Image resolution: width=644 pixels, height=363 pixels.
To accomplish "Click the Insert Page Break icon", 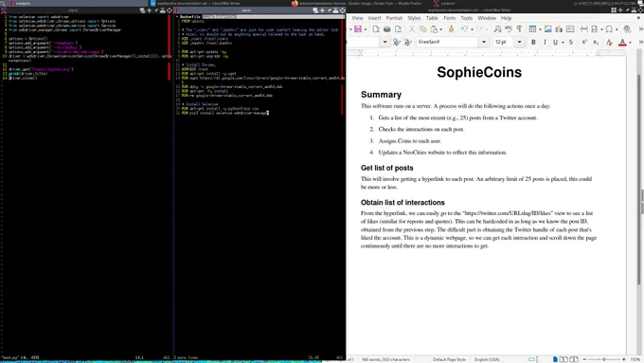I will tap(583, 28).
